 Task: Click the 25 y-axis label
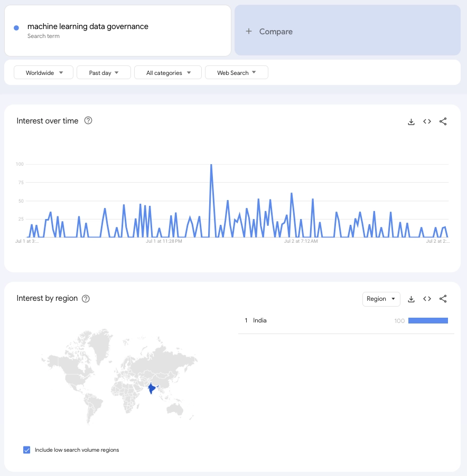21,219
